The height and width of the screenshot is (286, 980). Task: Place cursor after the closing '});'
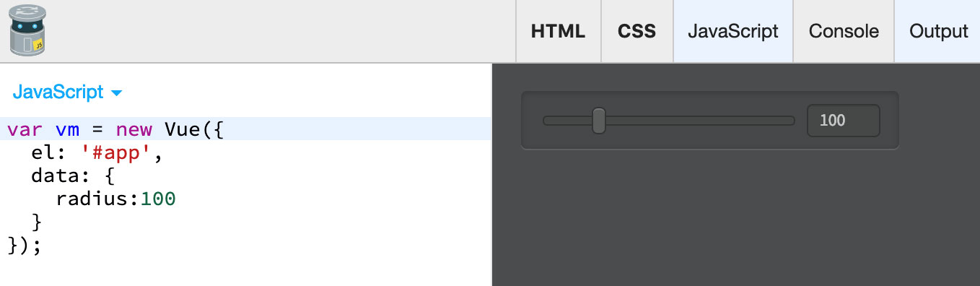(x=43, y=245)
